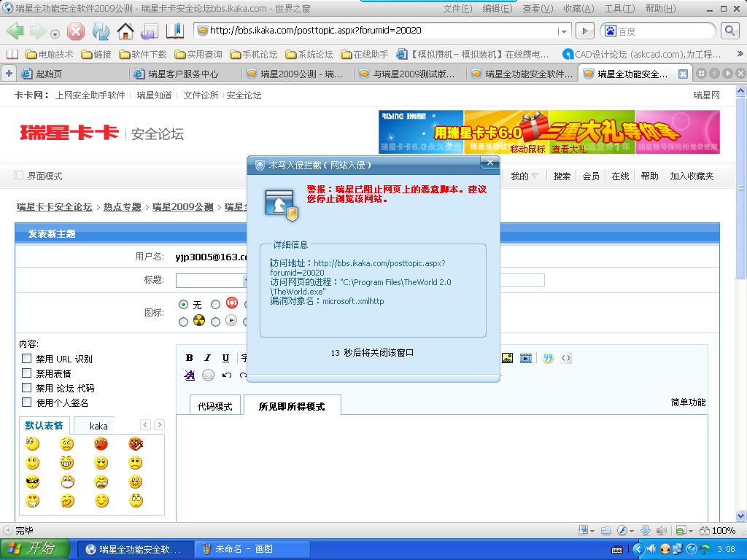Show previous emoticon page arrow
Viewport: 747px width, 560px height.
tap(146, 424)
